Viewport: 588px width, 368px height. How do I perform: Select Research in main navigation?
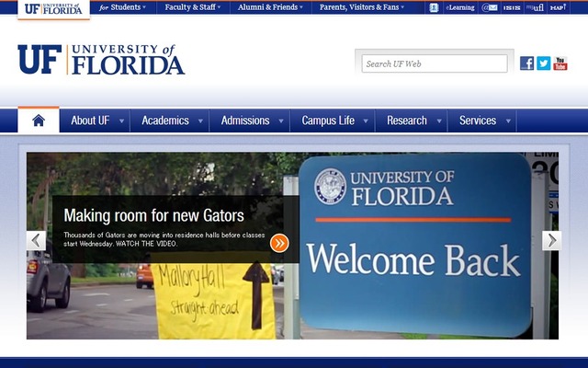click(407, 121)
